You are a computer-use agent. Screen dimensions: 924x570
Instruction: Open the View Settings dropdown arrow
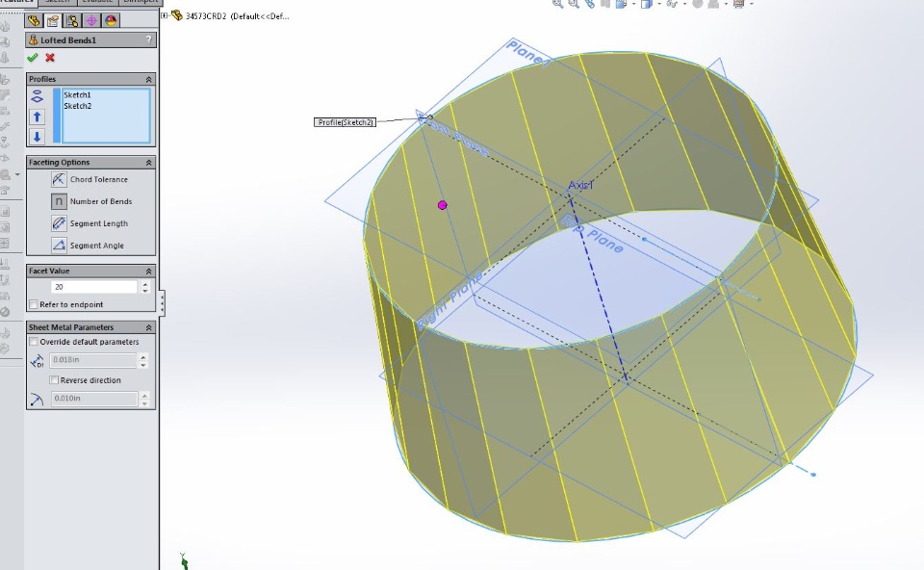click(752, 4)
